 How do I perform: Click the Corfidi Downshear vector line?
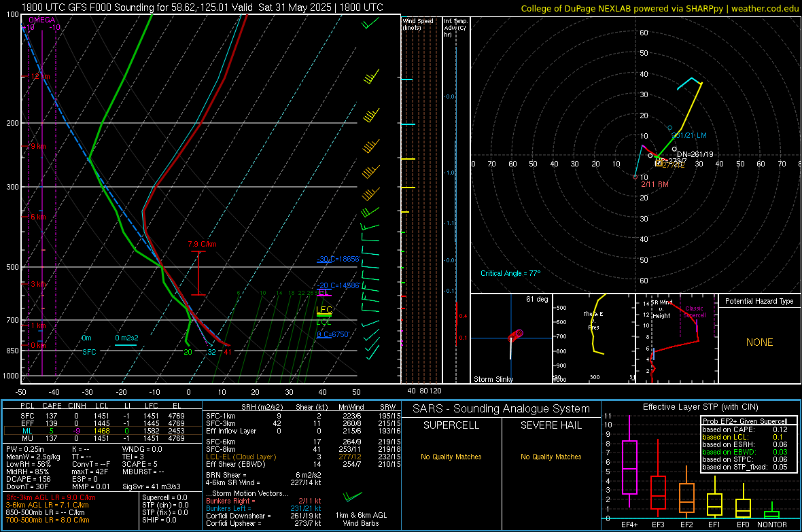click(264, 516)
